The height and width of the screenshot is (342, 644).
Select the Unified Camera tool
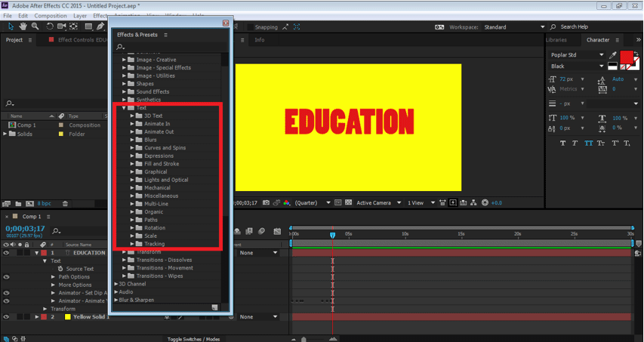(x=62, y=26)
